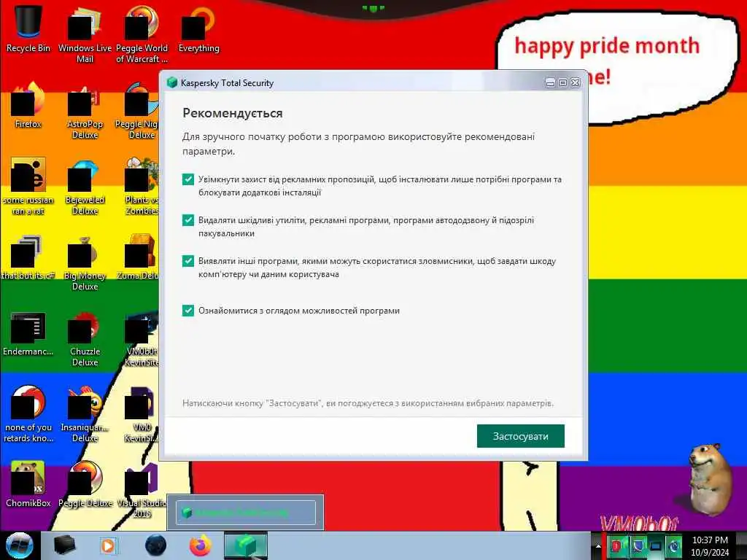747x560 pixels.
Task: Select the Big Money Deluxe desktop icon
Action: coord(85,262)
